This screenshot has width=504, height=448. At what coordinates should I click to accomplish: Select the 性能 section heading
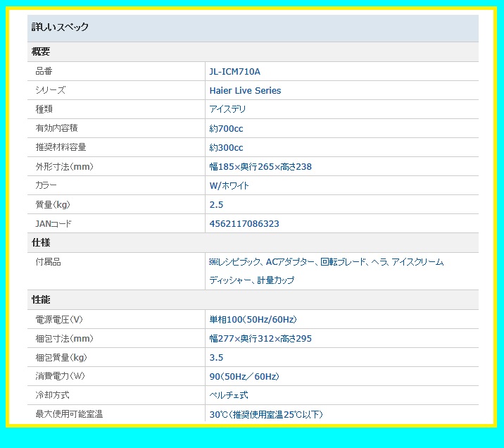coord(41,300)
